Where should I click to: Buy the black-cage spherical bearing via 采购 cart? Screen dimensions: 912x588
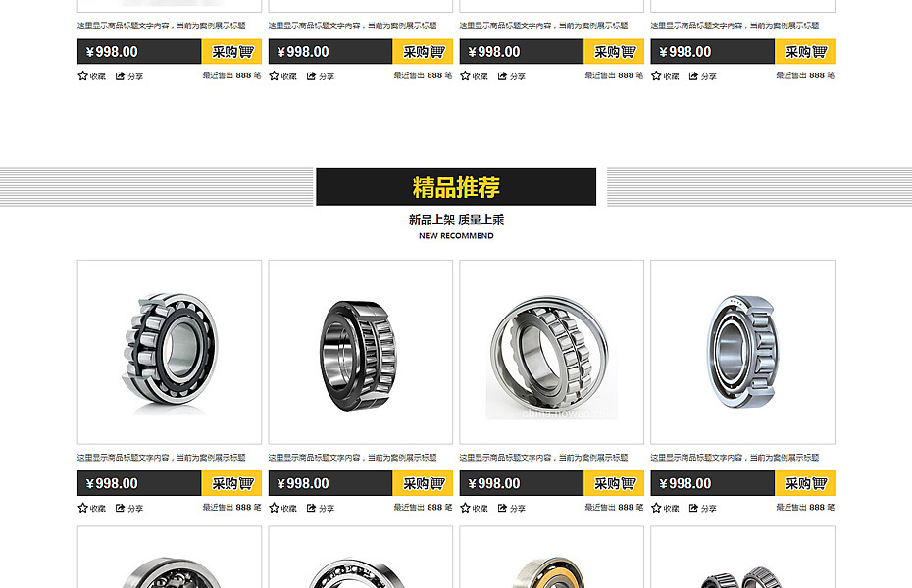231,483
